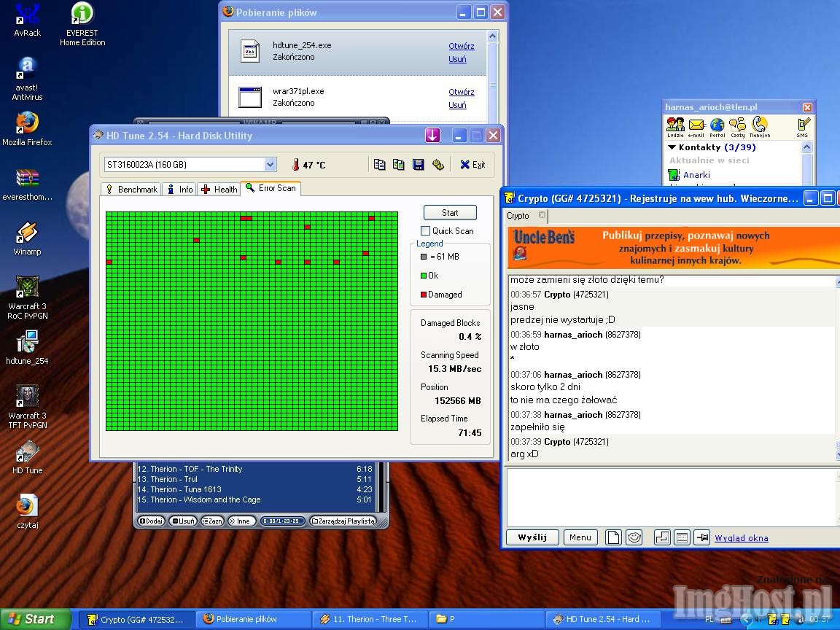Click the SMS icon in Tlen window

click(803, 127)
